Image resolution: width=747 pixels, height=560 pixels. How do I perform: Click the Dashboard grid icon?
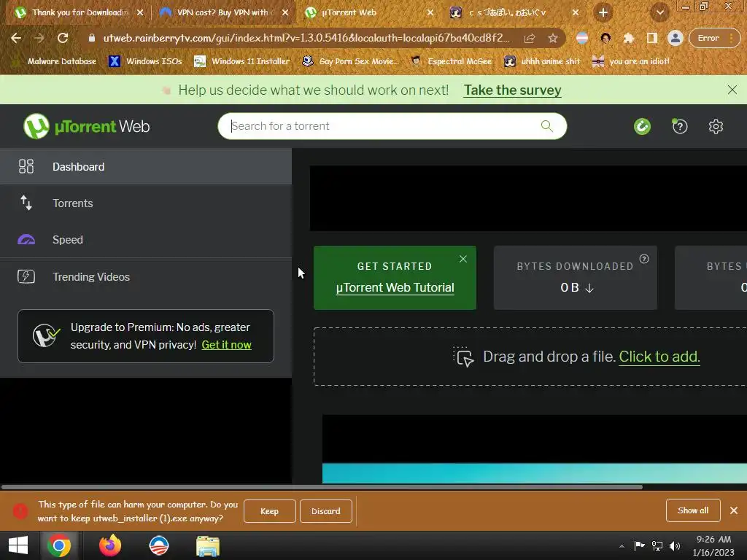click(x=26, y=166)
